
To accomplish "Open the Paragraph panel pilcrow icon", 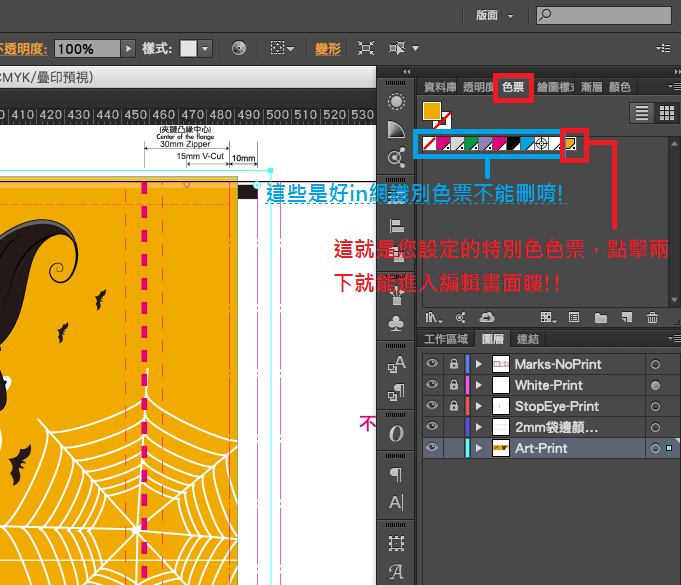I will [396, 473].
